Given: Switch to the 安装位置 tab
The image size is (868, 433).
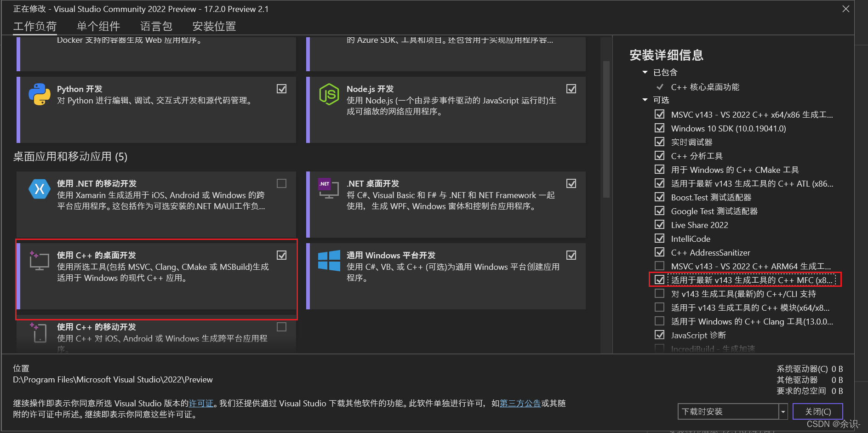Looking at the screenshot, I should point(214,26).
